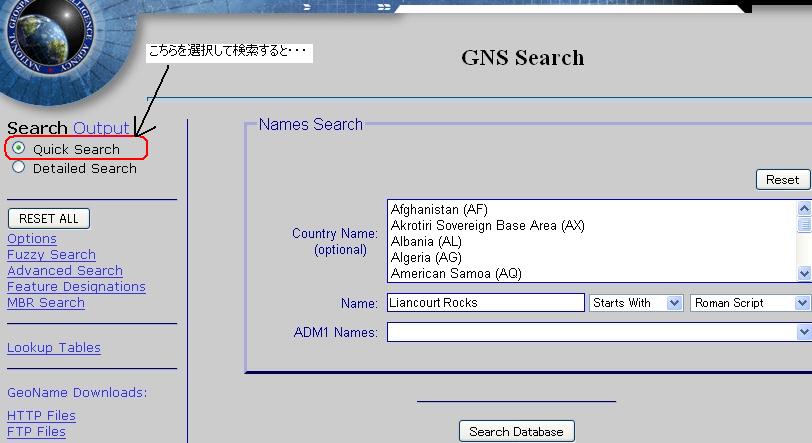Open the Feature Designations link
Screen dimensions: 812x443
coord(76,287)
